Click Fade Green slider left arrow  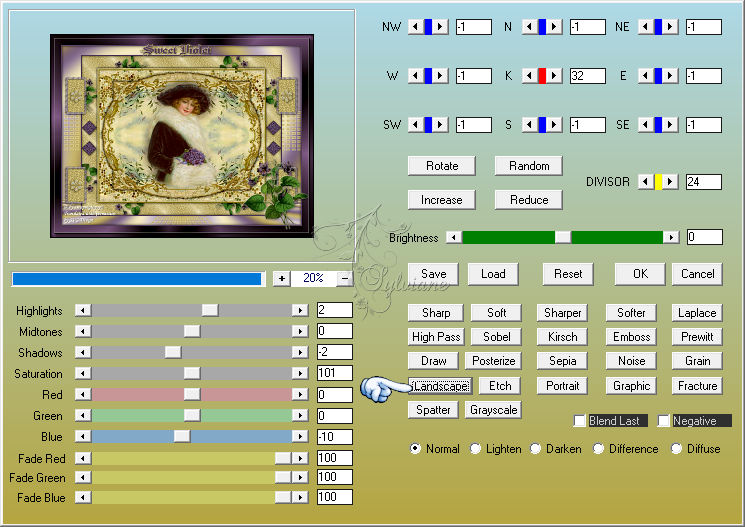point(83,477)
